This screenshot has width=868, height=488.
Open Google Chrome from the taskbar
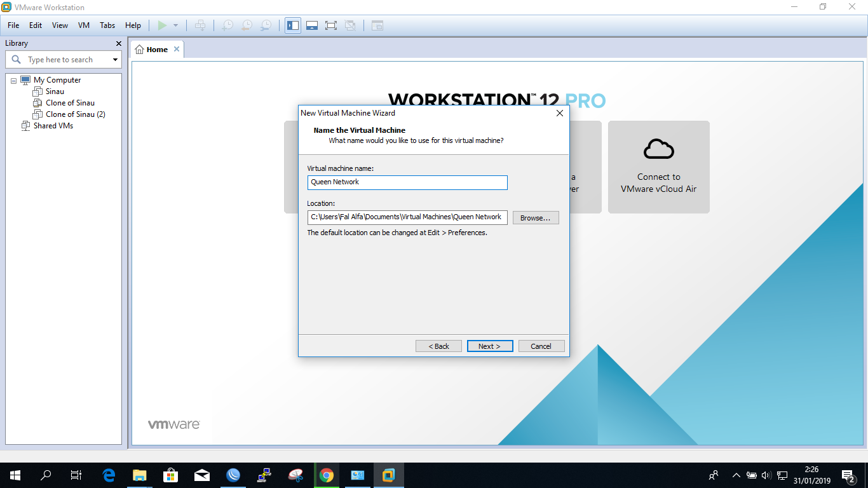click(327, 475)
